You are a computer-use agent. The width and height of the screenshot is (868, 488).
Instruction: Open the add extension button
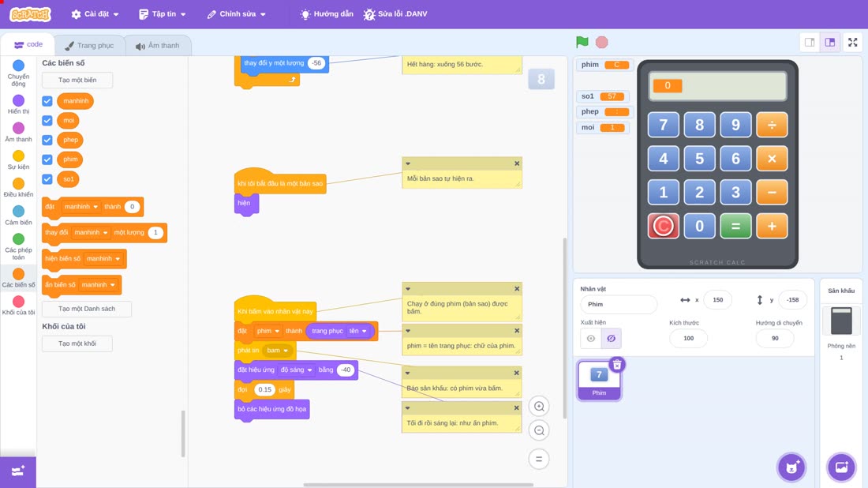pos(17,471)
